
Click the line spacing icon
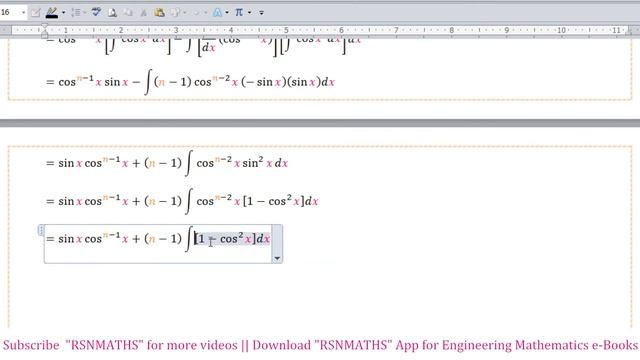pos(76,13)
